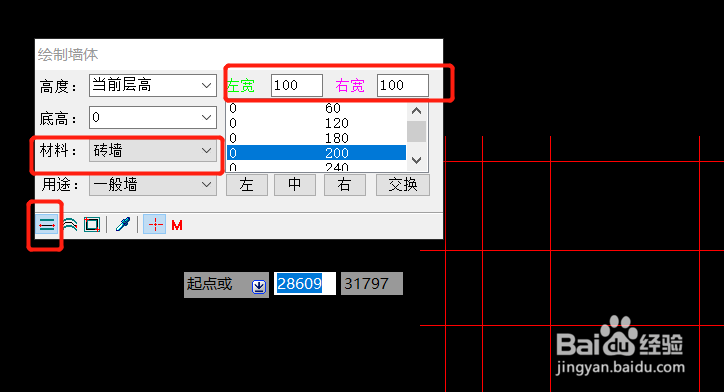Select the partially visible width row 240
The height and width of the screenshot is (392, 724).
[316, 166]
